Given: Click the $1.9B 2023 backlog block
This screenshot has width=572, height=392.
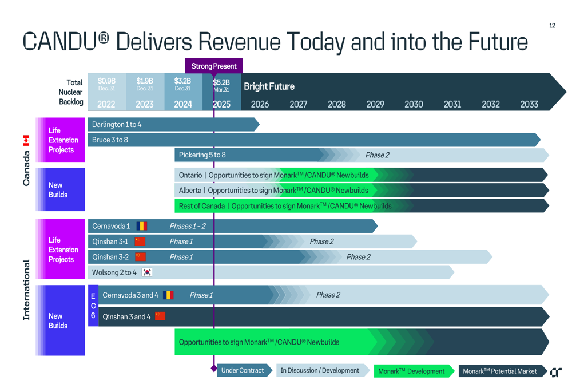Looking at the screenshot, I should [x=145, y=92].
